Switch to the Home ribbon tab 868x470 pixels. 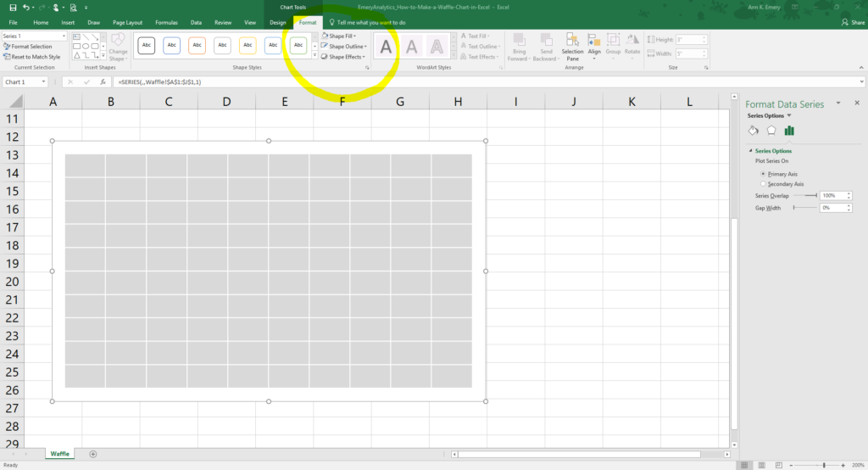click(41, 23)
